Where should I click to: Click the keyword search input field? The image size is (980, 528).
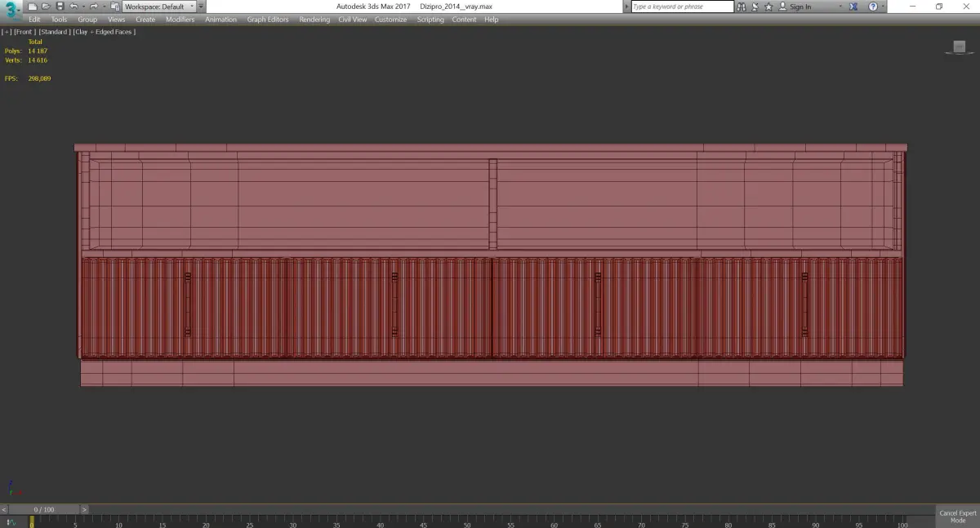click(x=682, y=7)
